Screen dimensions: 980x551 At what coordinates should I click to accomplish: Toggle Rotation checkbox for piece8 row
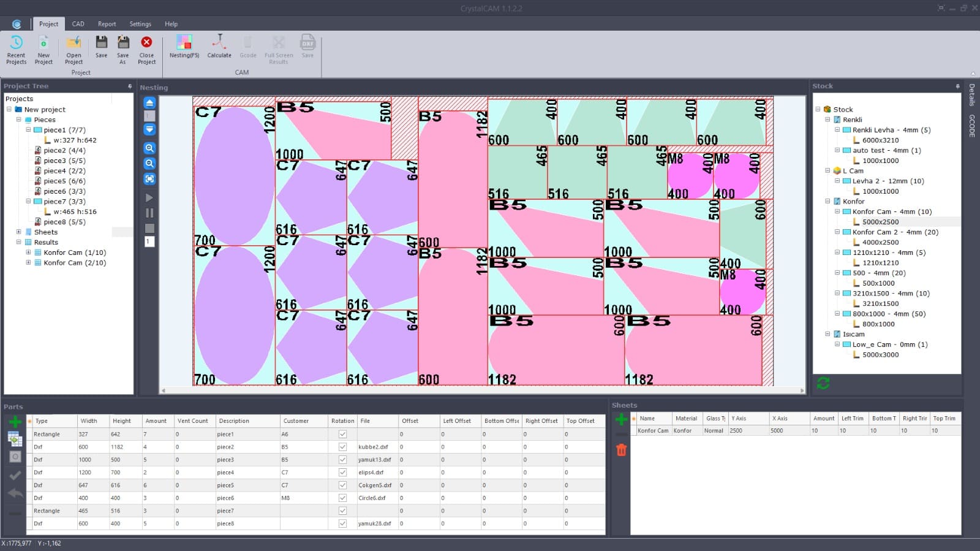(x=342, y=523)
